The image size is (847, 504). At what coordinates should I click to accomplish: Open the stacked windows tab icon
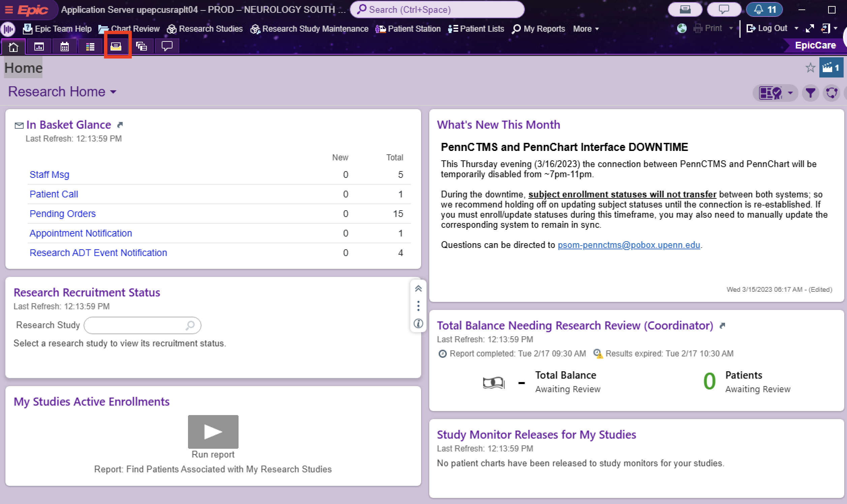click(141, 46)
